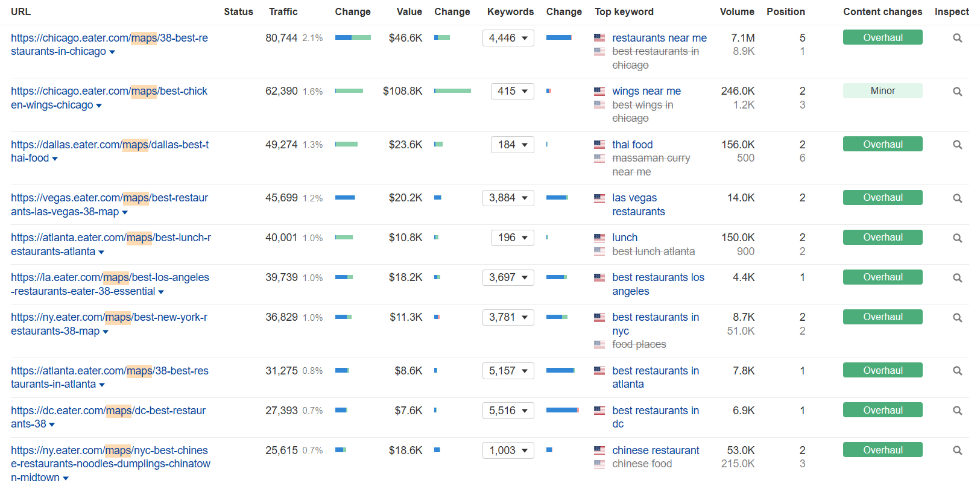The image size is (980, 489).
Task: Inspect the dallas-best-thai-food row
Action: click(957, 145)
